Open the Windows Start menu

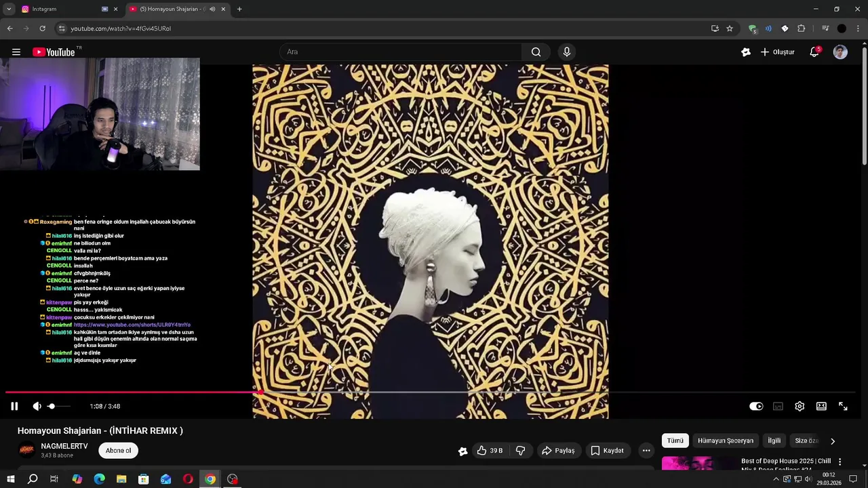(x=10, y=479)
